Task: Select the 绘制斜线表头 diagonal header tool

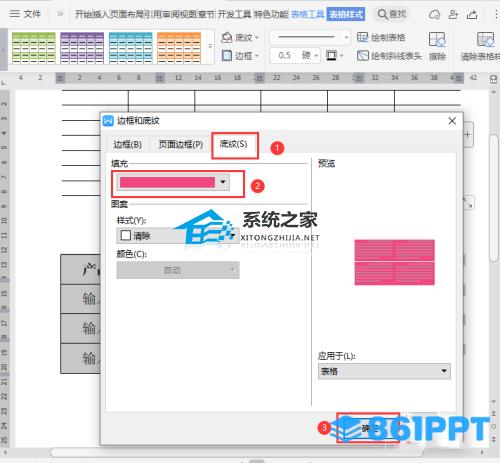Action: point(389,56)
